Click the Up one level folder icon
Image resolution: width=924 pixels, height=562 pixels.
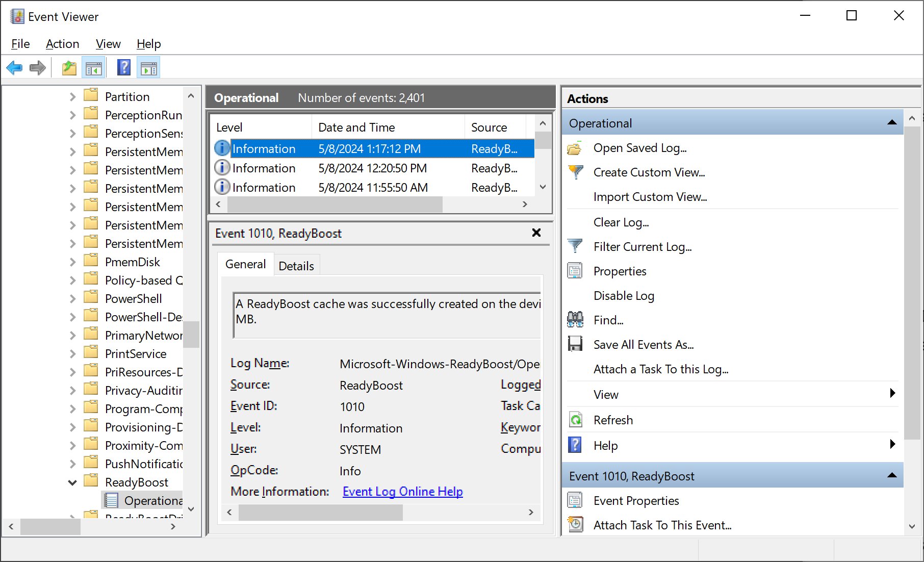[69, 68]
